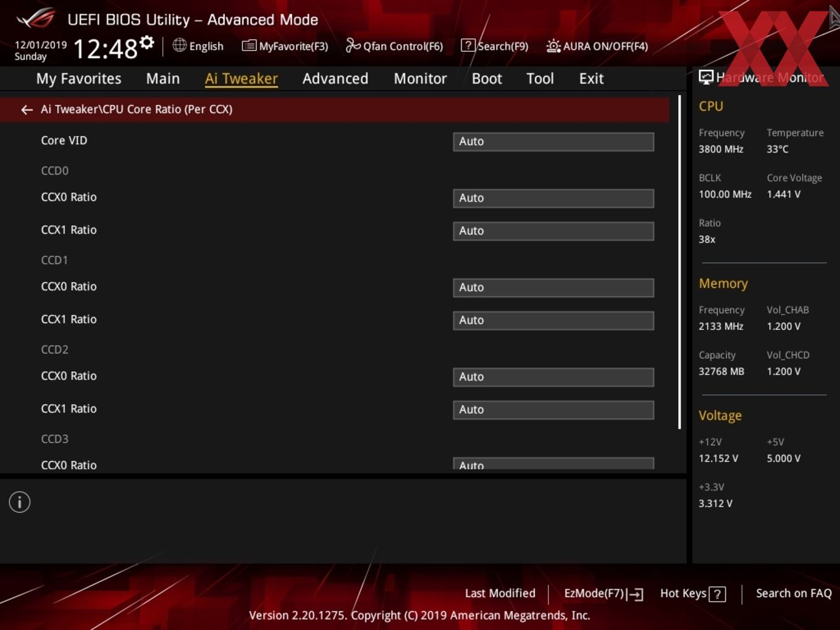The width and height of the screenshot is (840, 630).
Task: Click Vol_CHCD value 1.200 V
Action: (x=784, y=372)
